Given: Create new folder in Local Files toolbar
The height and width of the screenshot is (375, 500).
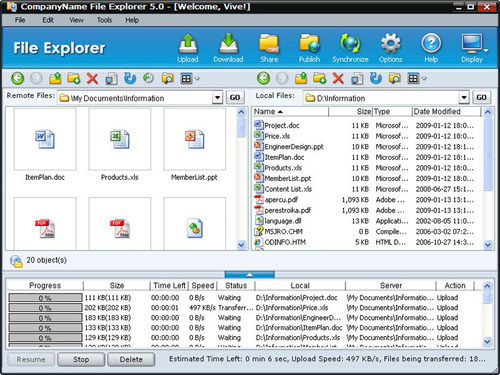Looking at the screenshot, I should tap(320, 78).
